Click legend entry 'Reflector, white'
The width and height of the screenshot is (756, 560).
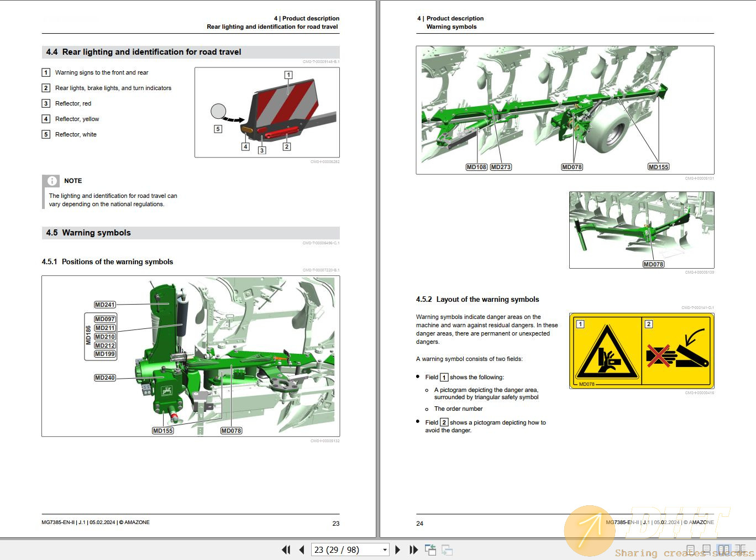(x=76, y=134)
